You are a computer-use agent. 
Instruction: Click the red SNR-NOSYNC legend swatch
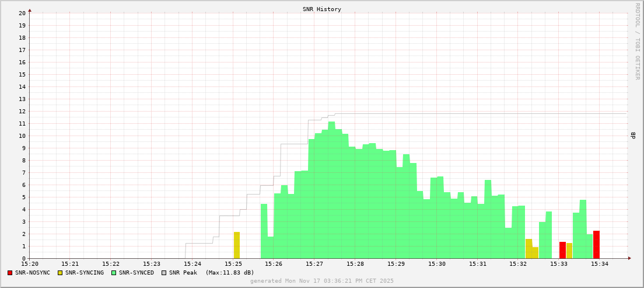pyautogui.click(x=10, y=273)
